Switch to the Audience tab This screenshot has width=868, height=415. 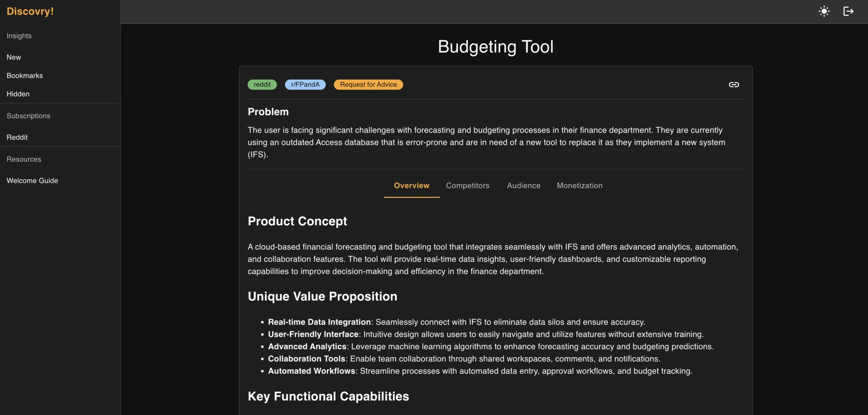coord(524,186)
